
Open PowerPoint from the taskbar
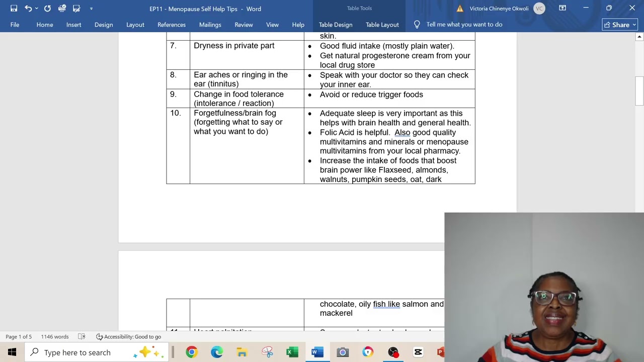tap(440, 352)
